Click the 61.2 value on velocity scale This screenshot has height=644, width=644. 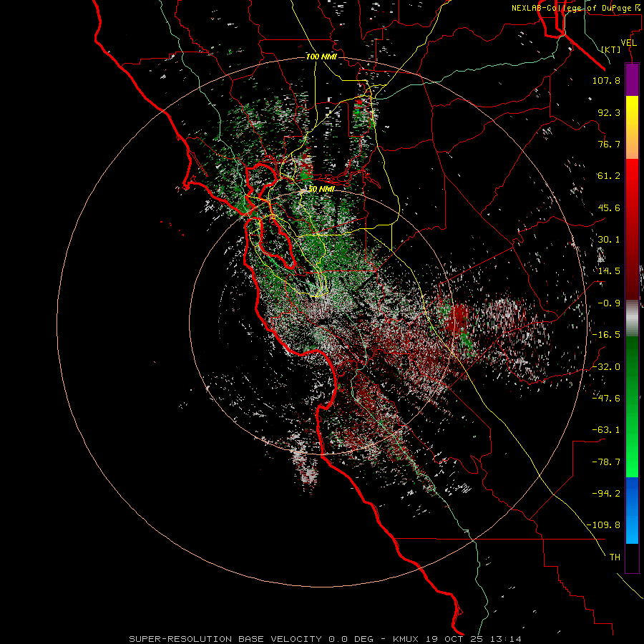click(609, 176)
